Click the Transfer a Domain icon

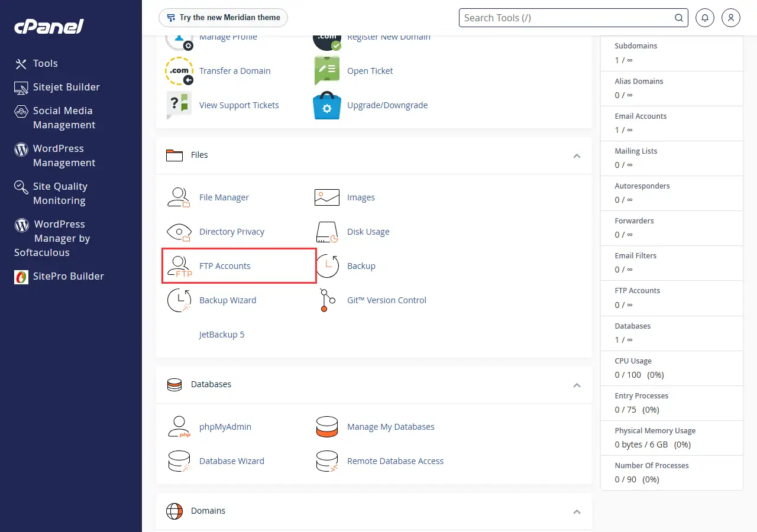click(x=179, y=71)
